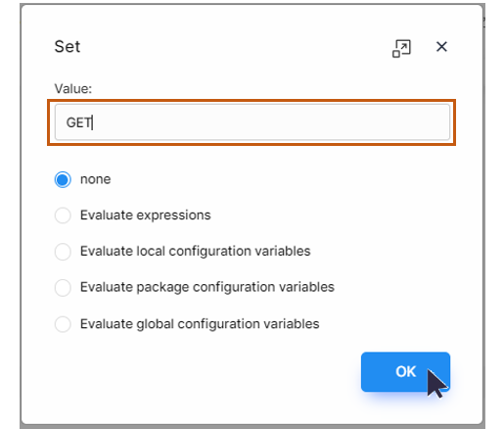Click the 'Set' dialog title
The image size is (504, 429).
(x=68, y=47)
